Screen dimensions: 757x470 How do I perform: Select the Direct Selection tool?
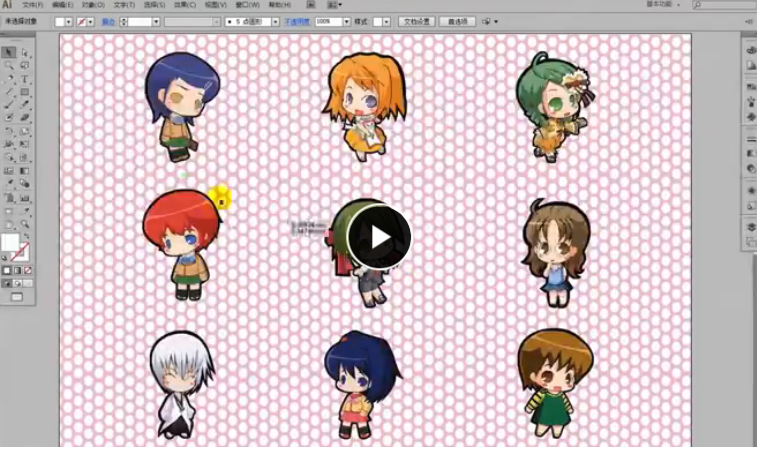(25, 53)
